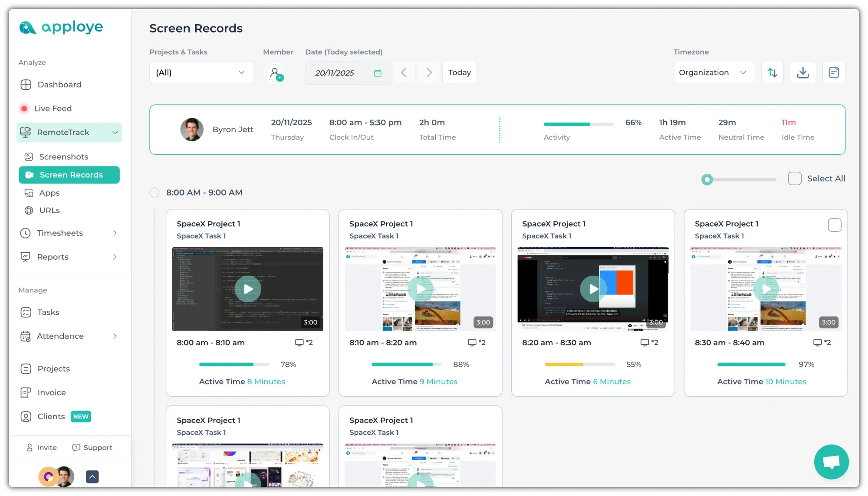Tick checkbox on 8:30 am recording card
Viewport: 868px width, 496px height.
point(834,225)
